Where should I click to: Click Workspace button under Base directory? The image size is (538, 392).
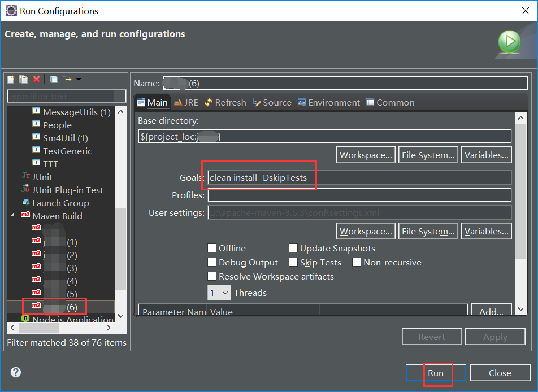[366, 155]
